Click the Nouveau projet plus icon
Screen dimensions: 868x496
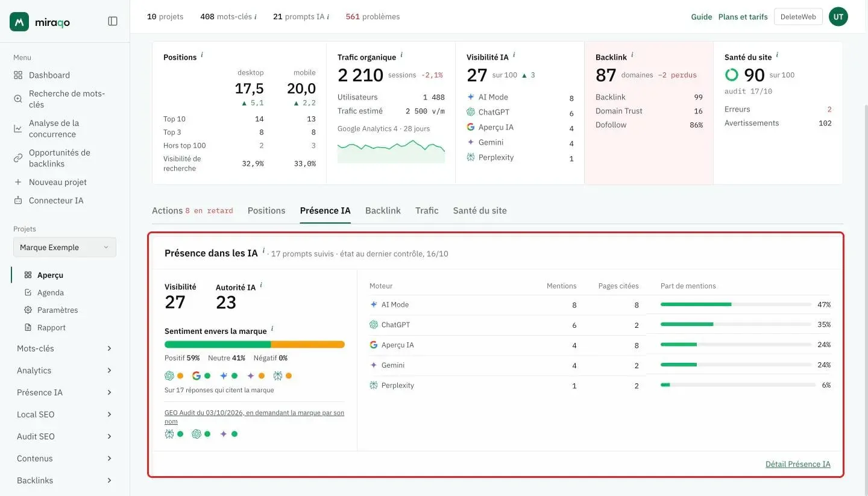(18, 182)
